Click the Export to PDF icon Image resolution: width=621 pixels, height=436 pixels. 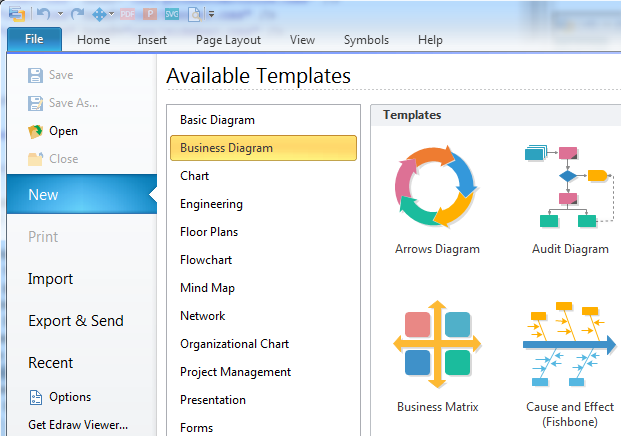(x=127, y=14)
